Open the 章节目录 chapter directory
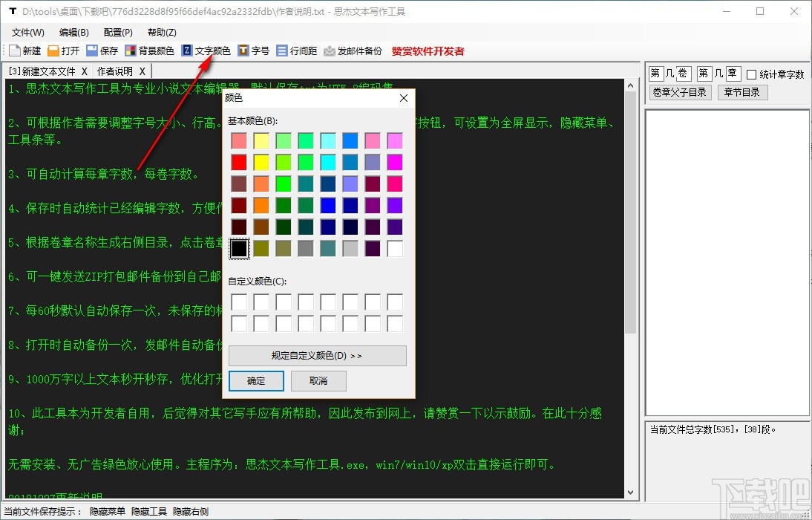 pos(742,92)
